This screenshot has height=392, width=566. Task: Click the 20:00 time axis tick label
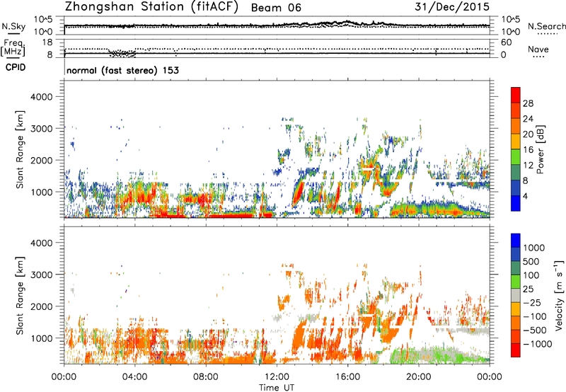coord(419,376)
